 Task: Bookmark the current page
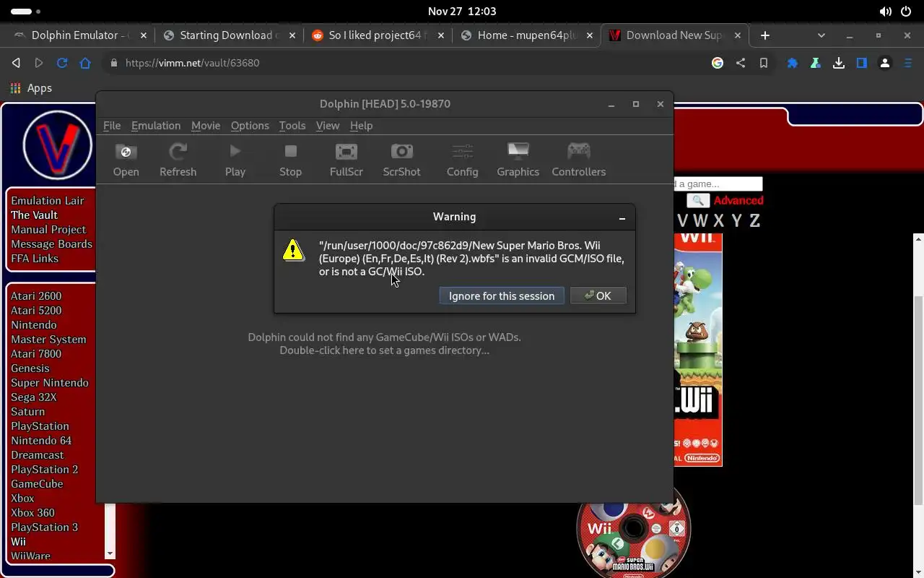[764, 63]
